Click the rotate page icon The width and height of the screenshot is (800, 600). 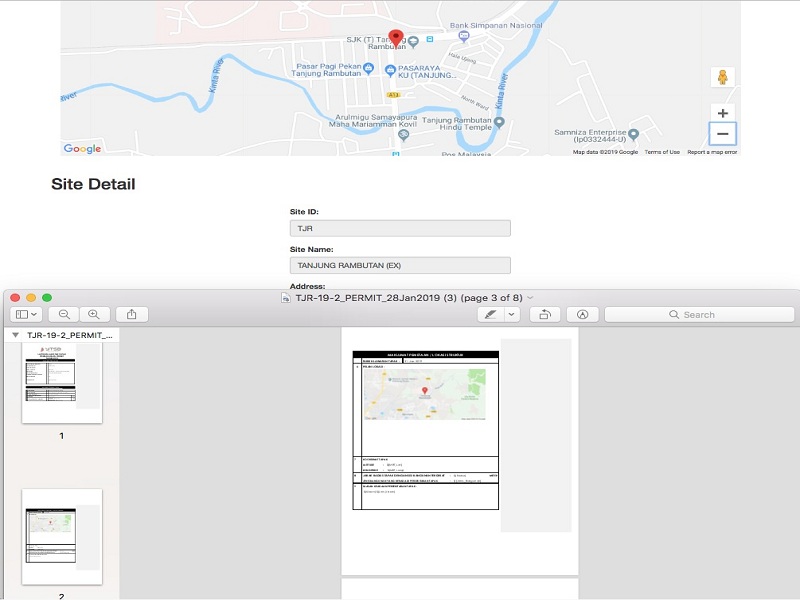point(545,314)
